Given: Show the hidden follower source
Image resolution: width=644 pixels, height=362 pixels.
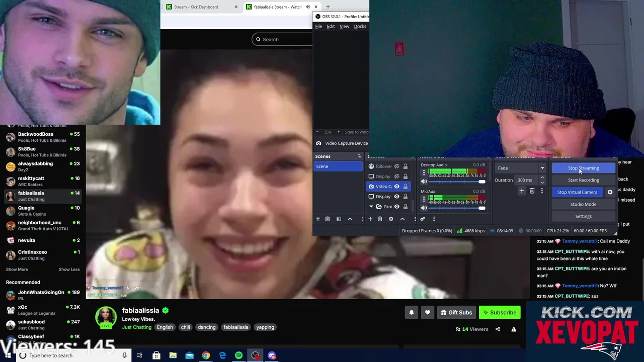Looking at the screenshot, I should 396,166.
